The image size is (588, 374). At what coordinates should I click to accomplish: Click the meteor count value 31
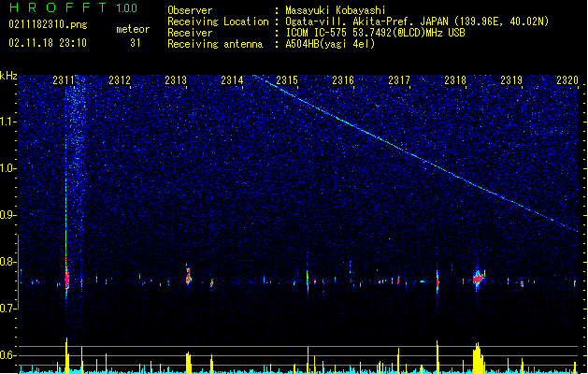136,43
